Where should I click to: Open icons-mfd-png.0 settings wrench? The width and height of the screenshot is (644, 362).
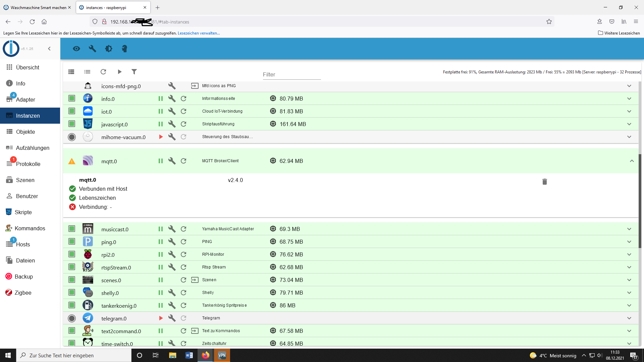[172, 86]
